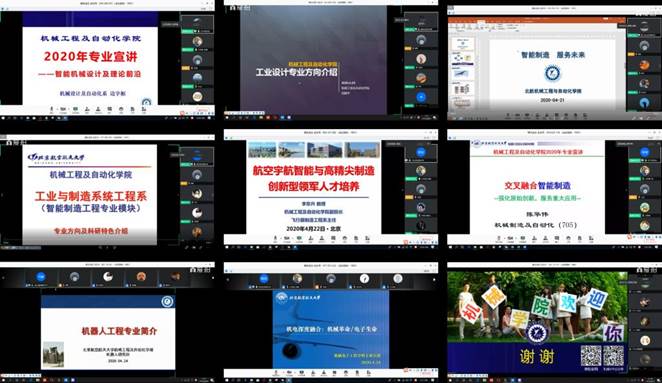The image size is (662, 383).
Task: Select blue avatar tile in 机电深度融合 participant strip
Action: (x=263, y=279)
